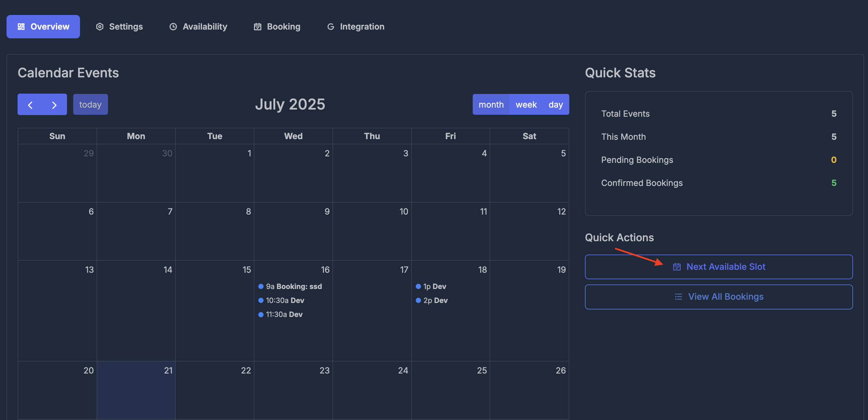Click the Next Available Slot button
Viewport: 868px width, 420px height.
point(719,267)
